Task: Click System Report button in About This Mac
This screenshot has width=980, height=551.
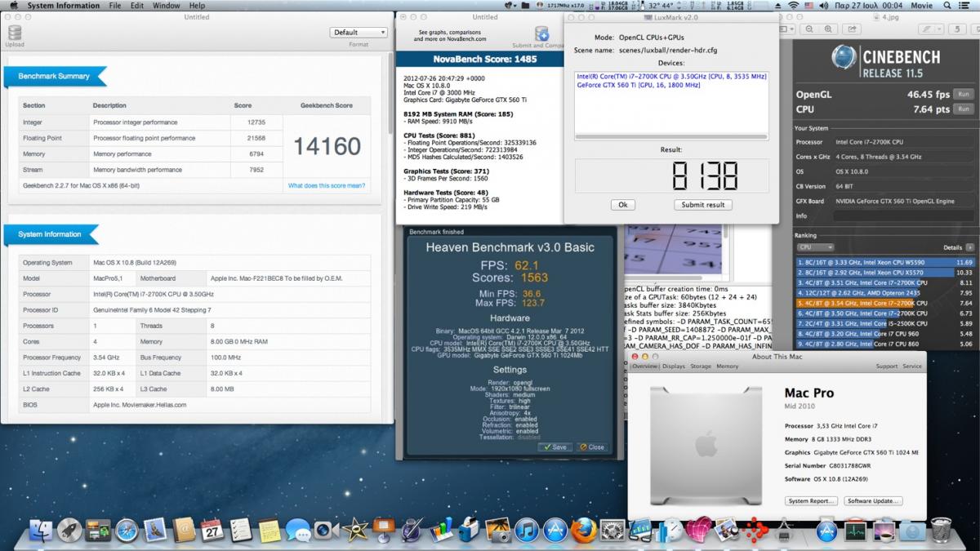Action: 812,501
